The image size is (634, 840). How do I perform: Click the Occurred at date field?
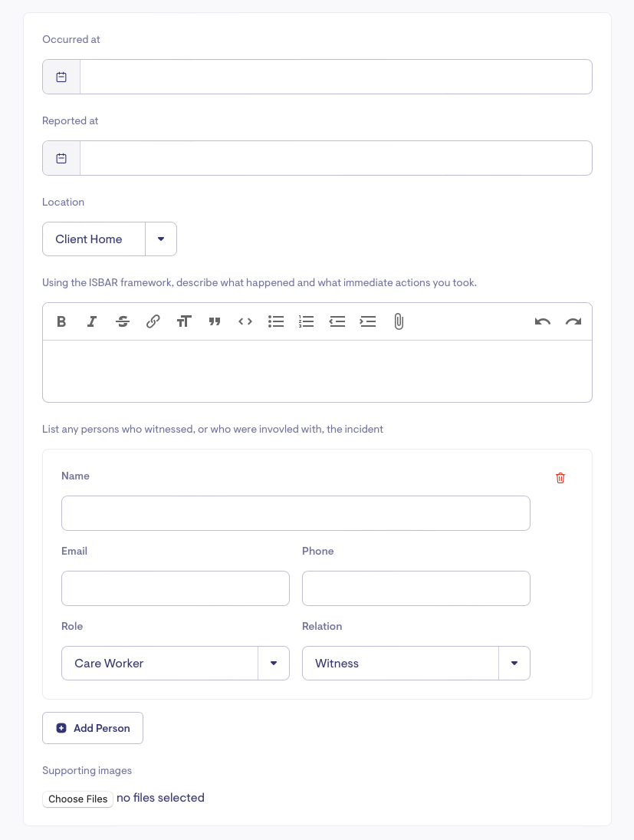tap(336, 77)
